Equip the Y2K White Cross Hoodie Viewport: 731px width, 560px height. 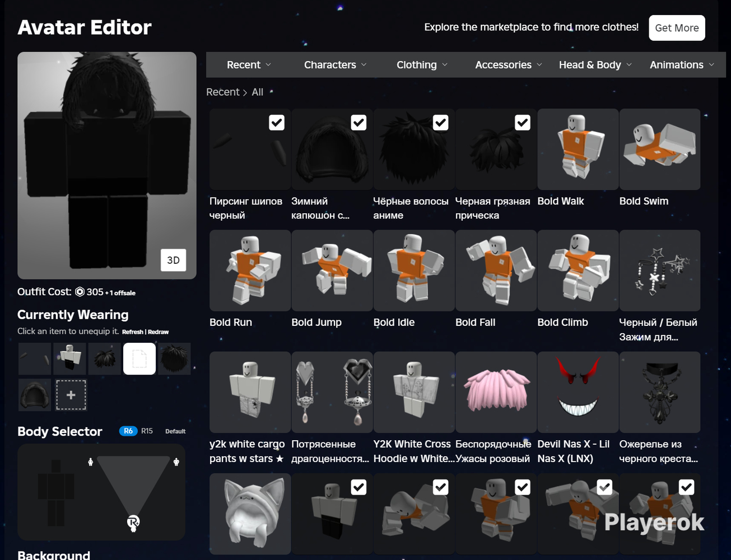[414, 392]
